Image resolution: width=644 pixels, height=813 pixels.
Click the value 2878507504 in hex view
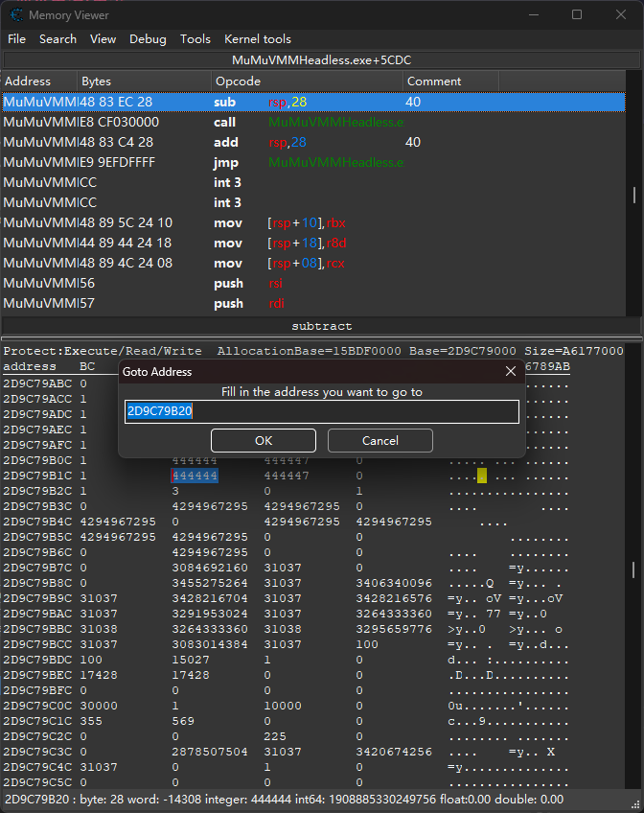tap(210, 752)
